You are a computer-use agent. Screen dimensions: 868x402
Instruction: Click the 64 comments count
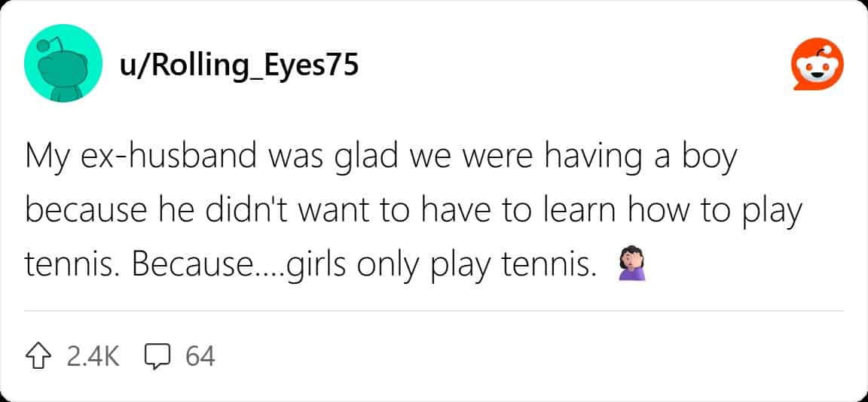[x=200, y=355]
